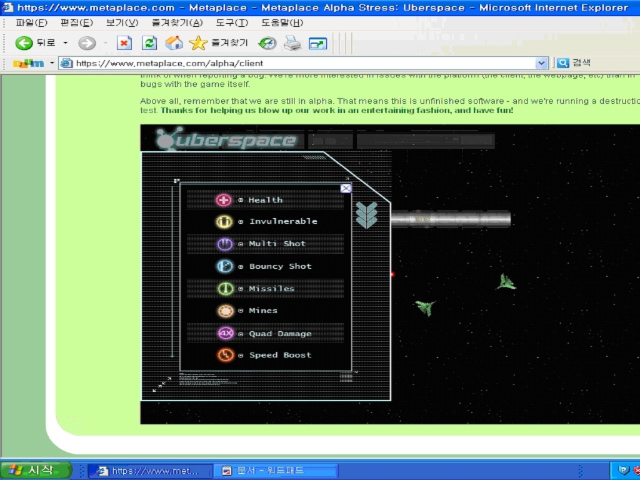Click the Multi Shot label text
The width and height of the screenshot is (640, 480).
[x=277, y=244]
